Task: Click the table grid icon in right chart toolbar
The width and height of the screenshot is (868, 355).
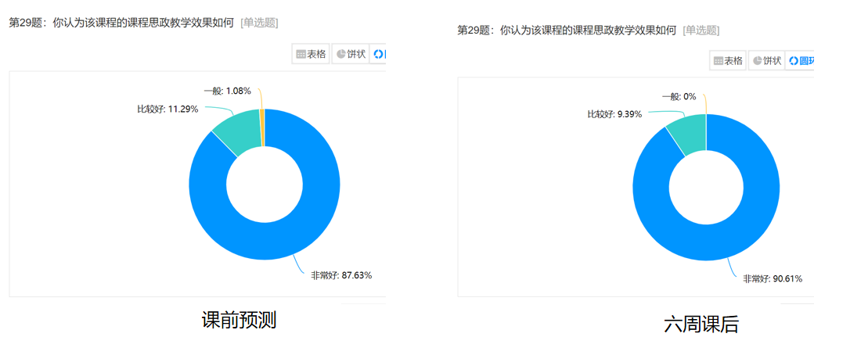Action: click(x=718, y=61)
